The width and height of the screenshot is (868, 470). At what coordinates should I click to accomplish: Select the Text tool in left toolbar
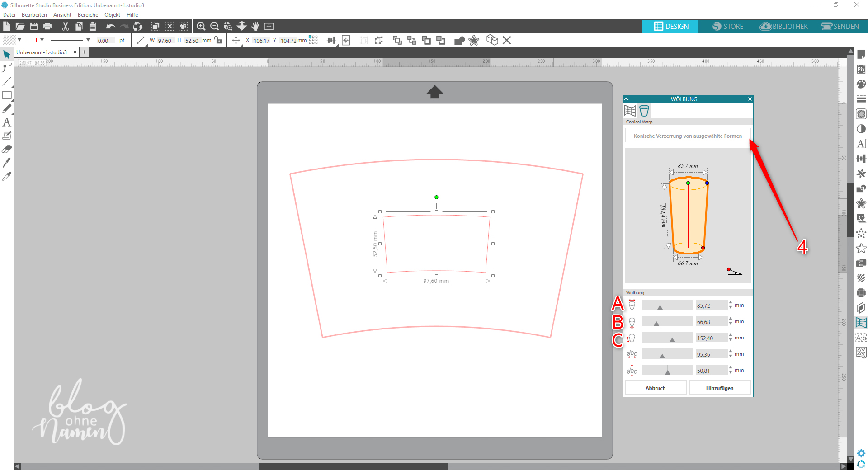coord(7,122)
